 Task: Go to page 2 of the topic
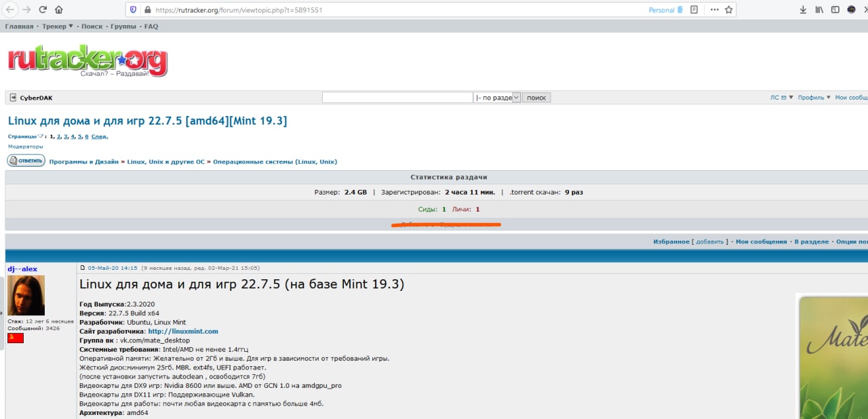tap(59, 137)
